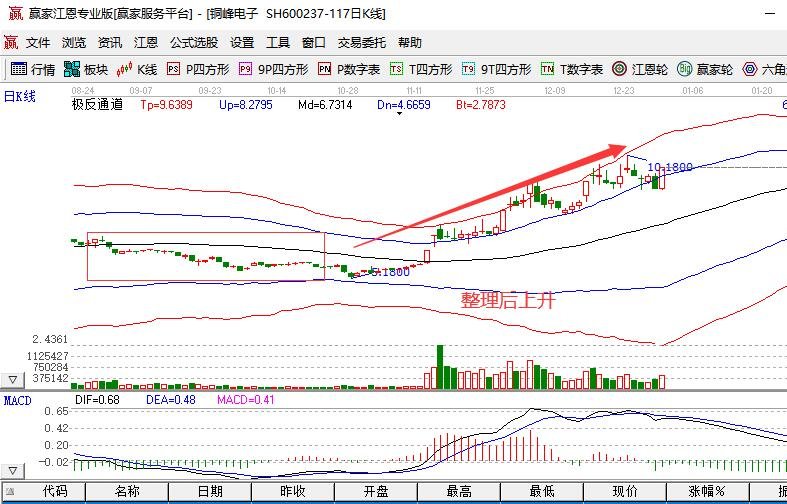Click the small arrow below Dn value

click(x=400, y=114)
